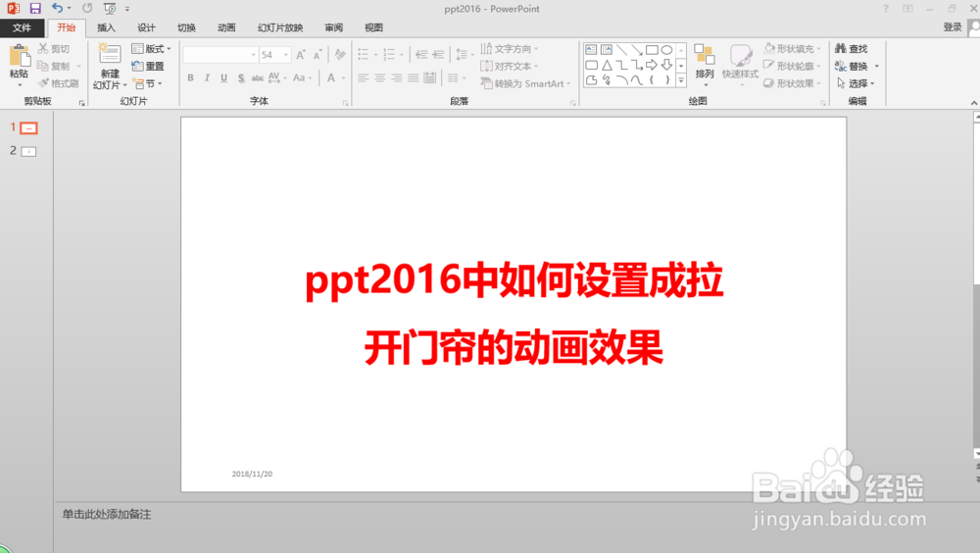Switch to the Design tab

(146, 27)
